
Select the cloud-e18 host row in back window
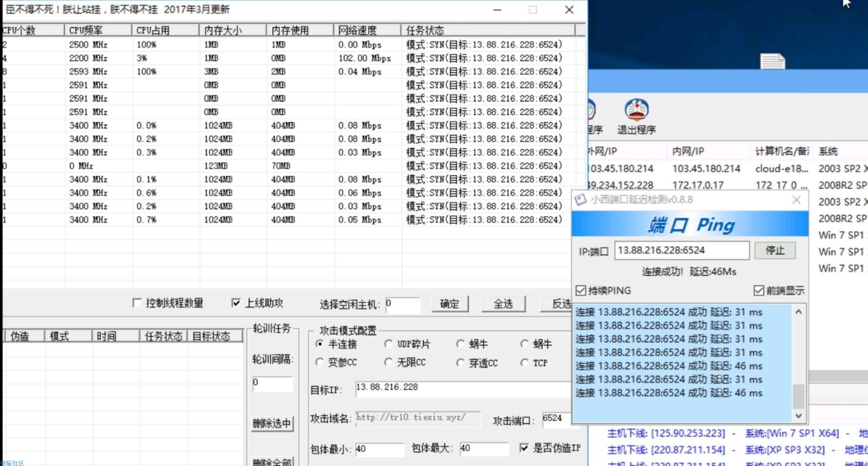tap(728, 169)
